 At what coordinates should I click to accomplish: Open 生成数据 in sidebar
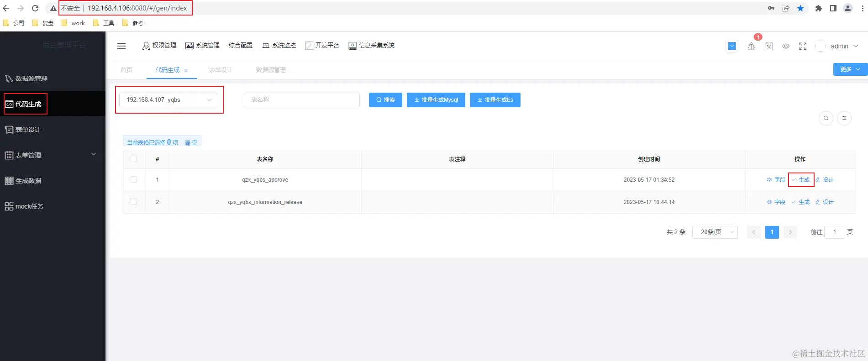(x=53, y=181)
